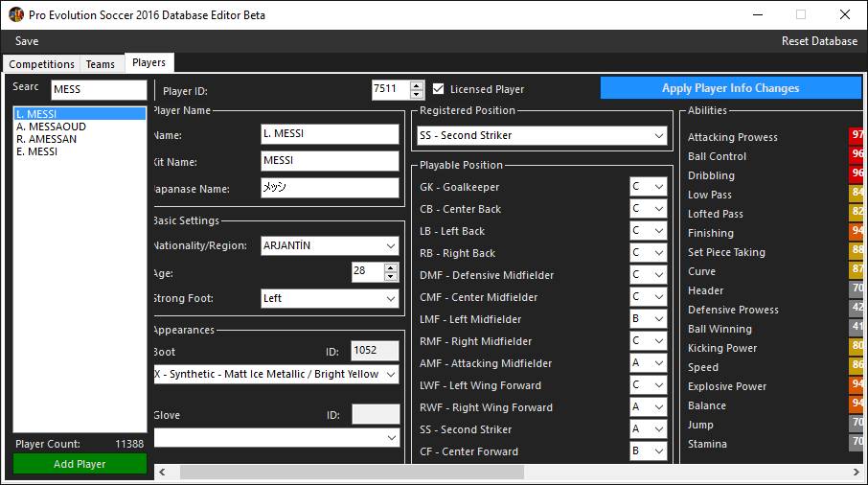This screenshot has width=868, height=485.
Task: Open the Registered Position dropdown
Action: pyautogui.click(x=542, y=136)
